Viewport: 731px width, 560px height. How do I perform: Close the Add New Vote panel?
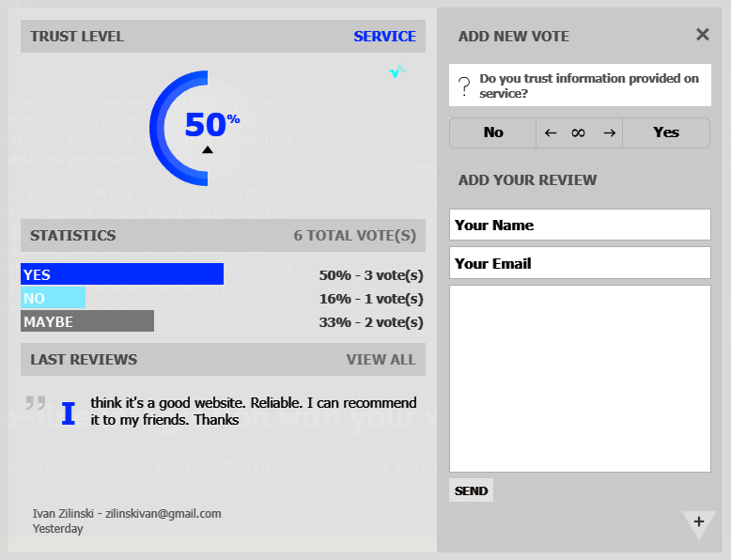point(703,35)
